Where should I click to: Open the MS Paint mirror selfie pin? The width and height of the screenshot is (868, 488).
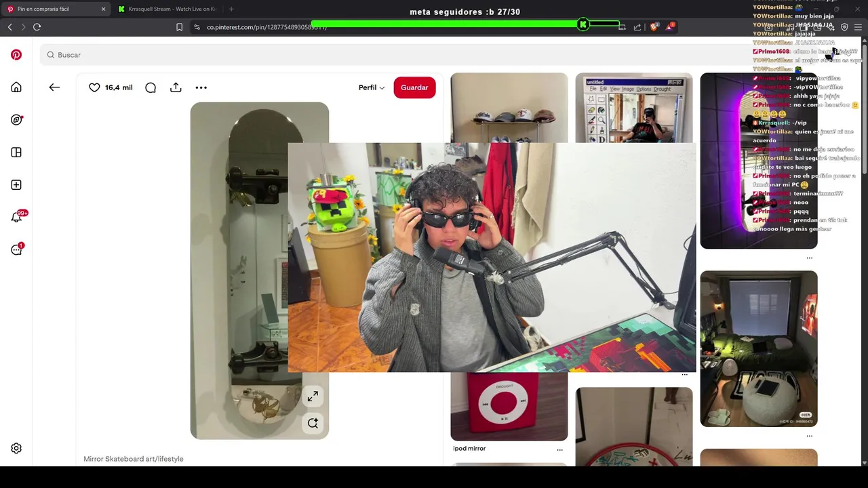pyautogui.click(x=634, y=108)
